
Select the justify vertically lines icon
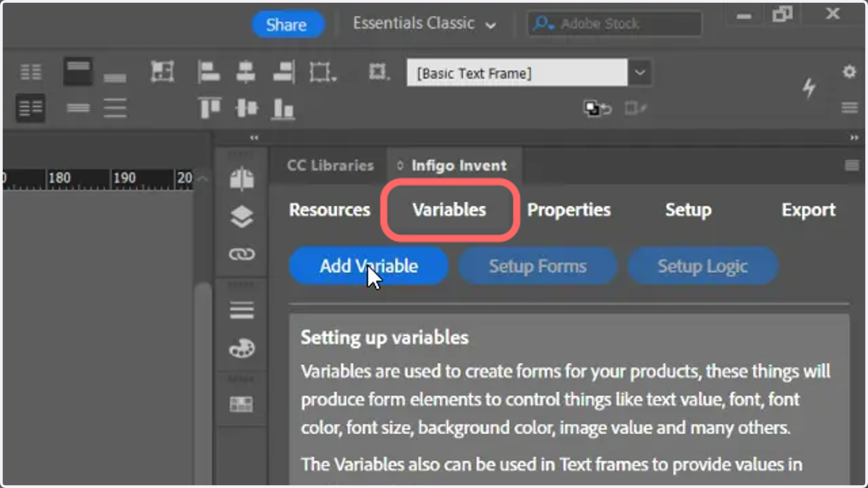115,108
